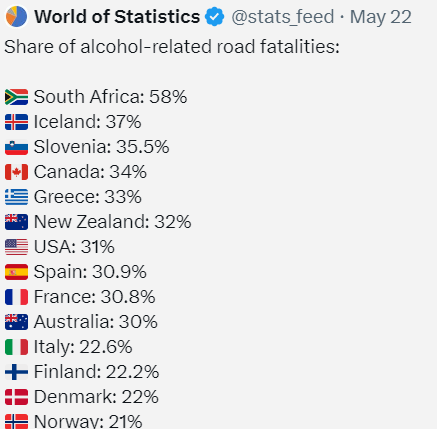Viewport: 437px width, 429px height.
Task: Open the May 22 timestamp link
Action: click(x=381, y=17)
